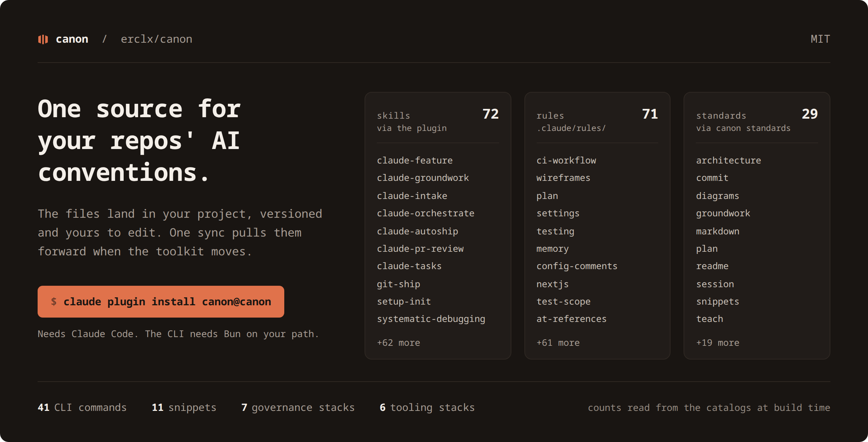The width and height of the screenshot is (868, 442).
Task: Select commit standard entry
Action: 712,178
